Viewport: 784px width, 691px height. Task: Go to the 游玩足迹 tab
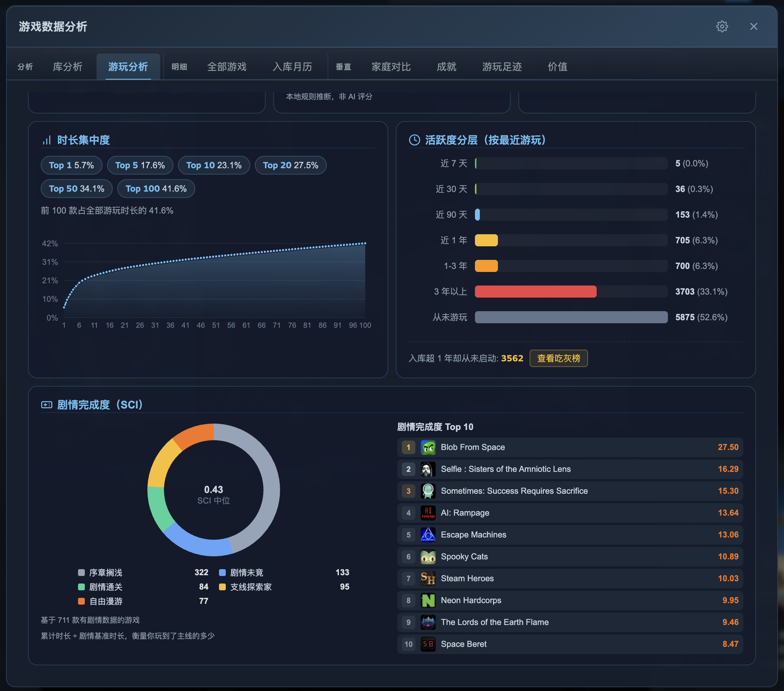502,67
